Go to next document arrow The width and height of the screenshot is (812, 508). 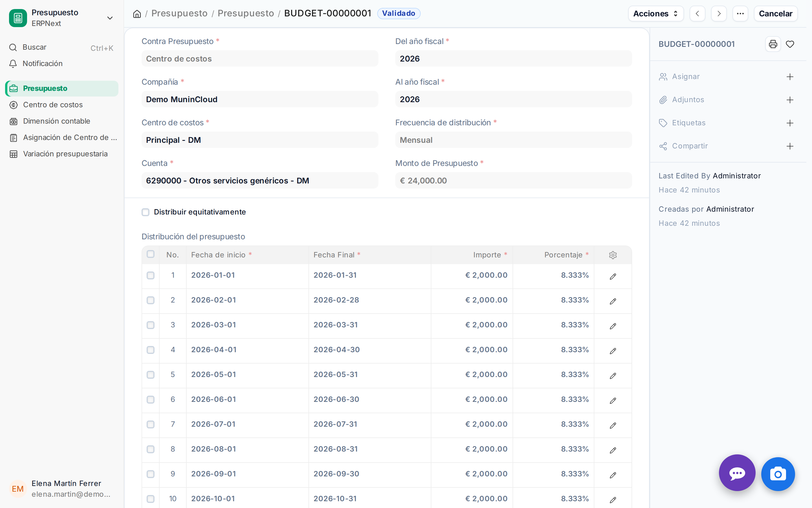click(x=719, y=14)
